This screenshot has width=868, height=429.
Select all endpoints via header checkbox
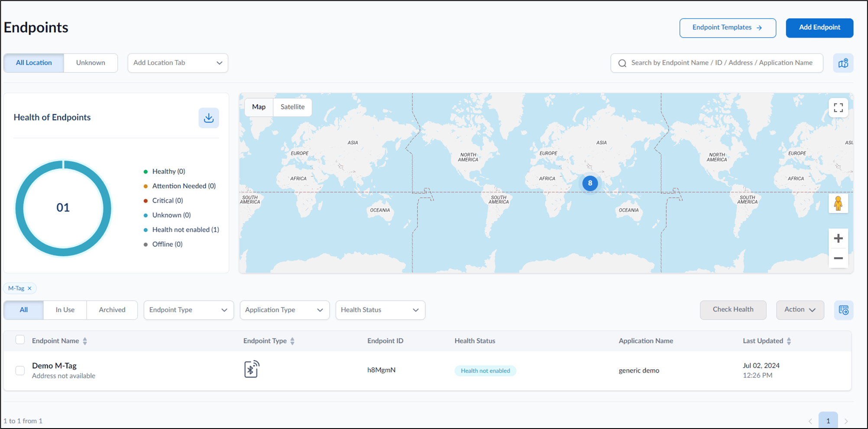tap(20, 340)
